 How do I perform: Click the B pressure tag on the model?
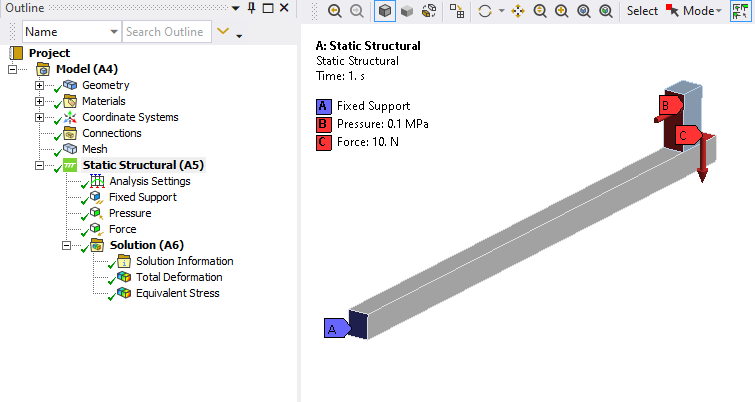[x=671, y=105]
